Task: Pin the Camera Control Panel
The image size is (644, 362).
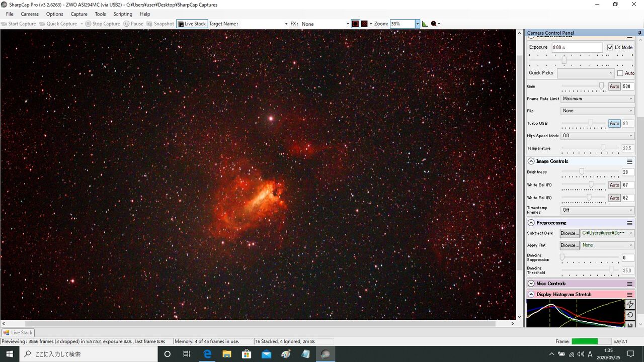Action: 640,33
